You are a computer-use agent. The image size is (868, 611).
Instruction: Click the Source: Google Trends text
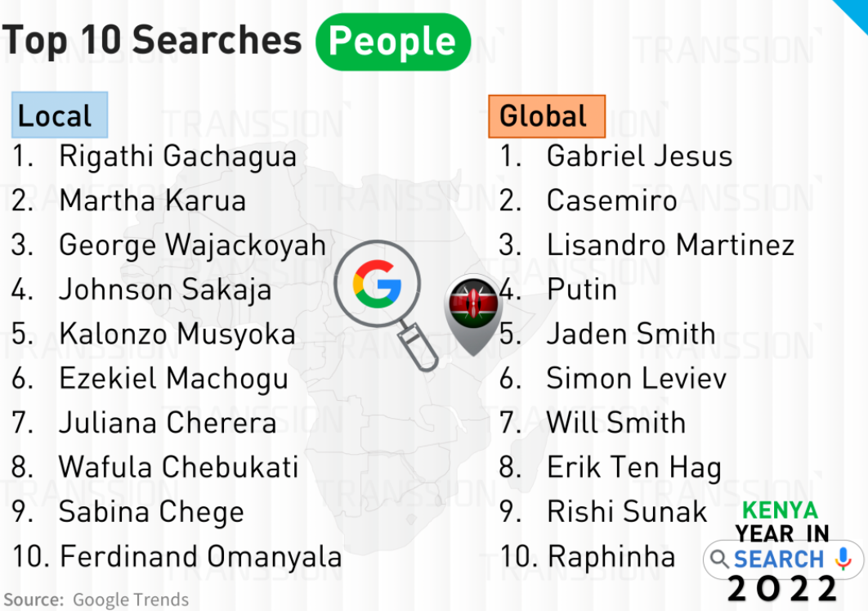[96, 600]
